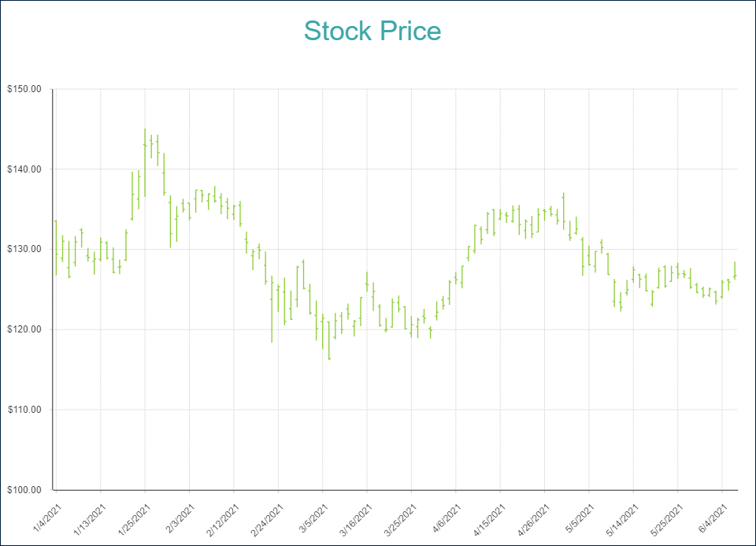Click the $140.00 y-axis label
Image resolution: width=756 pixels, height=546 pixels.
[24, 169]
